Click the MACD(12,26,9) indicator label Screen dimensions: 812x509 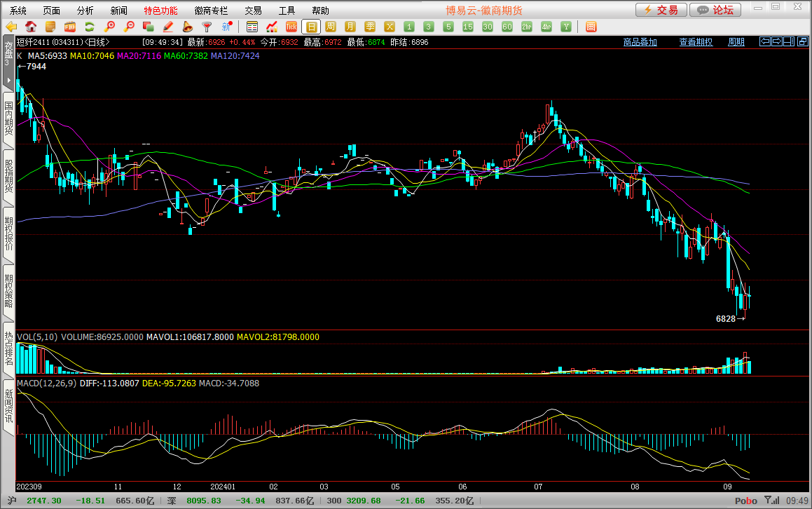(x=47, y=383)
